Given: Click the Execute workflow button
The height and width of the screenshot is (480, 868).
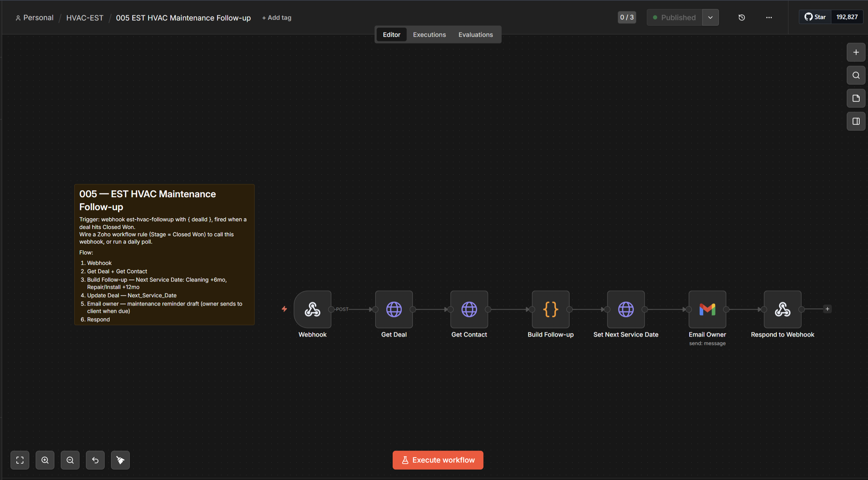Looking at the screenshot, I should [438, 460].
